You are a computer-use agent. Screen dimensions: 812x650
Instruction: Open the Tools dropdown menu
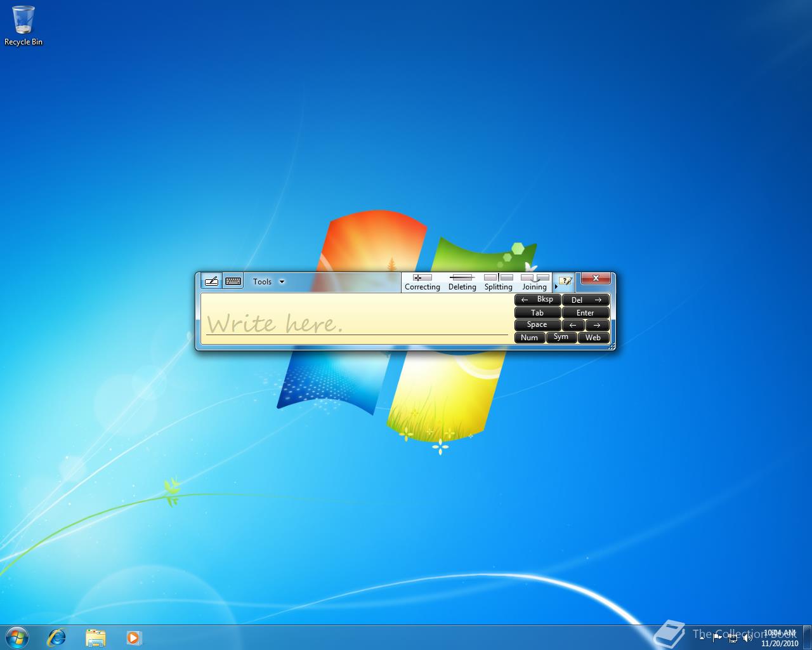pos(269,282)
